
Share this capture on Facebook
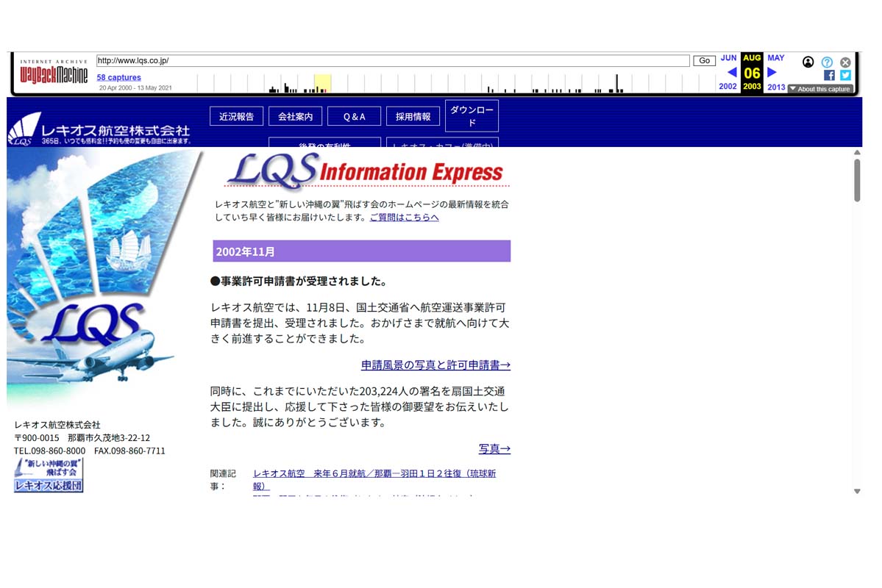[x=828, y=74]
